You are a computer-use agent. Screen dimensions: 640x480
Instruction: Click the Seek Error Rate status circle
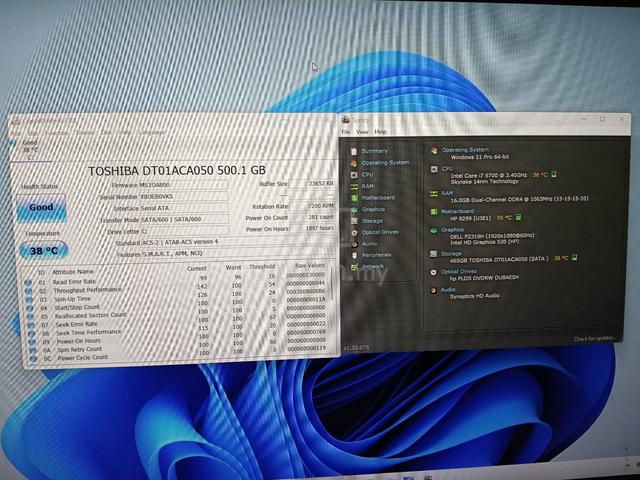31,325
